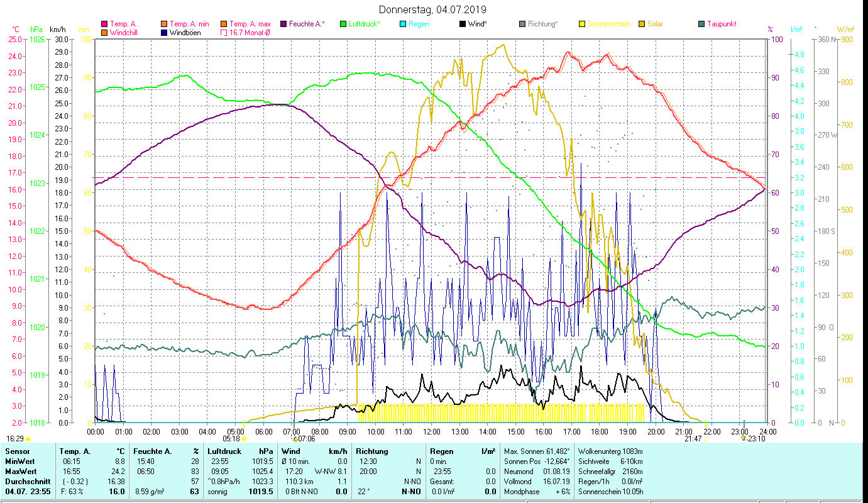
Task: Click the average pressure value 1023.3
Action: coord(262,480)
